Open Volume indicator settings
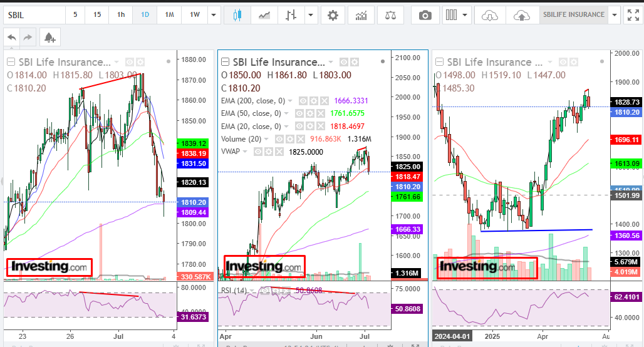 tap(290, 139)
